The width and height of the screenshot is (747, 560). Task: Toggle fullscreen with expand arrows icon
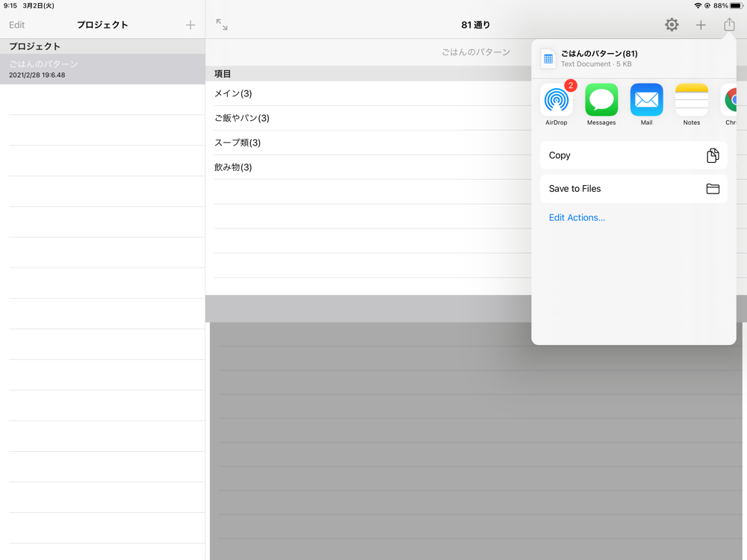click(x=222, y=25)
